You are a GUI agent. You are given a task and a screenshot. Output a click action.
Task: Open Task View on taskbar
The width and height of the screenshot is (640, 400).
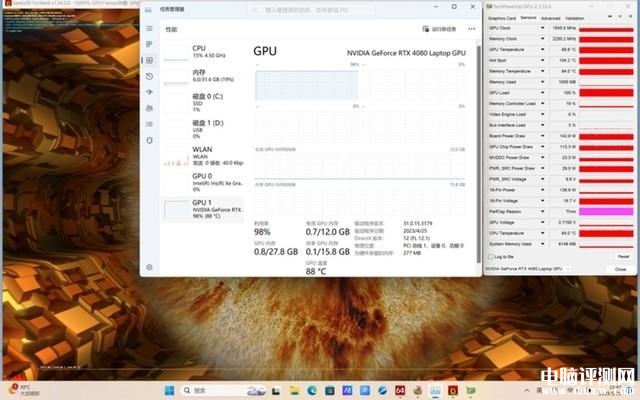point(277,391)
